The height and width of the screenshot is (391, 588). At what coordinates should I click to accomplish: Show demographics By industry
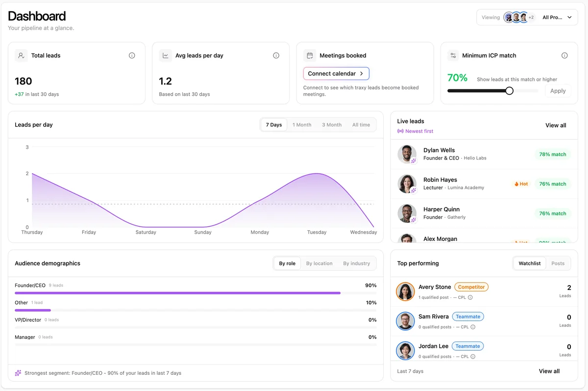pos(357,263)
